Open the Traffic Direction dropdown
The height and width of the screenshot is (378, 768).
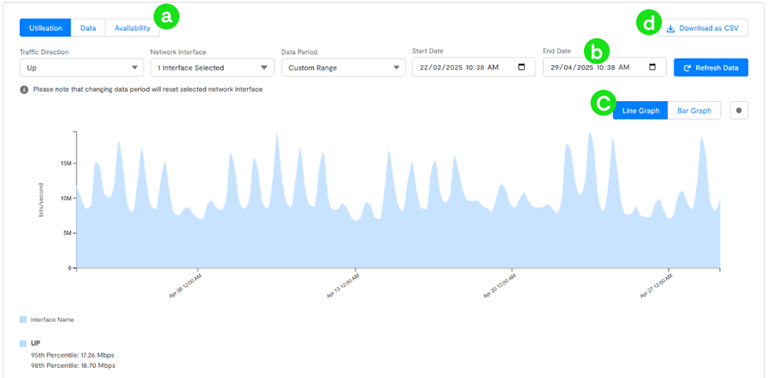[82, 68]
